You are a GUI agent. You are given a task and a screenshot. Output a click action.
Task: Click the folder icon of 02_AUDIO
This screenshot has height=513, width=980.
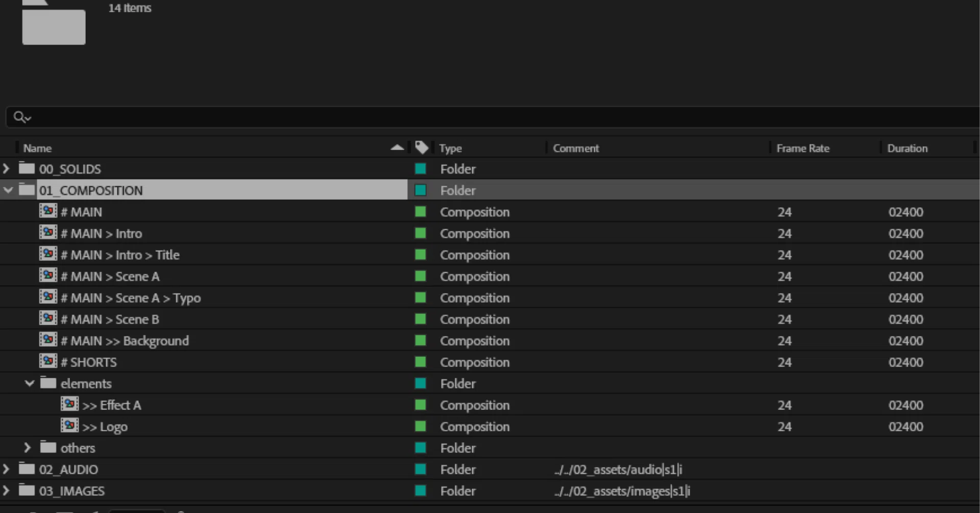tap(27, 469)
